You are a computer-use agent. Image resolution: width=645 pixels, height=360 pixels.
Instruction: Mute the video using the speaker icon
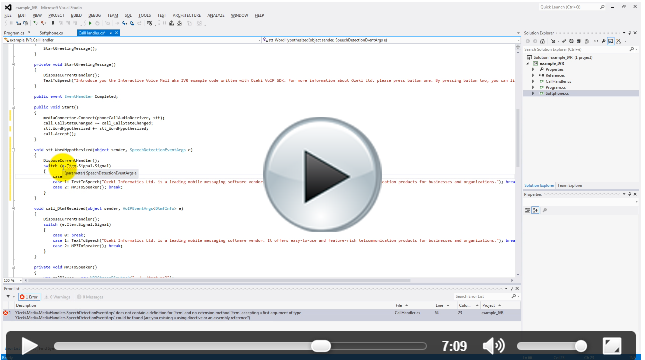point(493,346)
